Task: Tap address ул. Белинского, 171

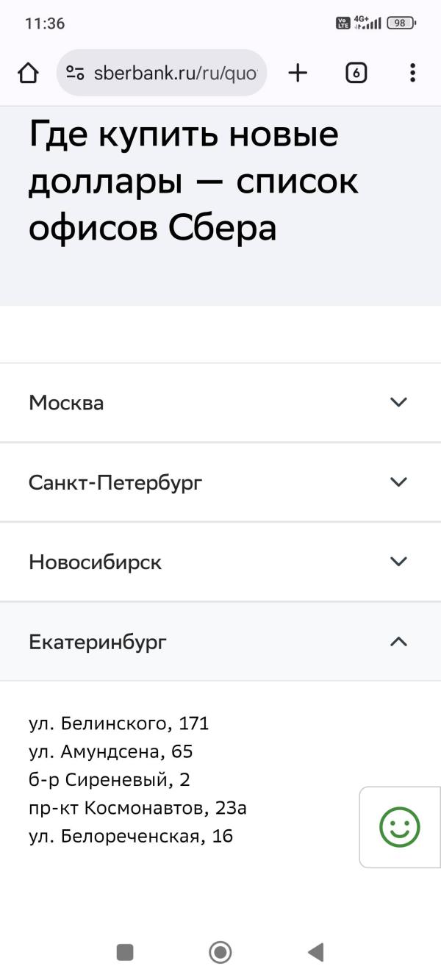Action: [x=119, y=723]
